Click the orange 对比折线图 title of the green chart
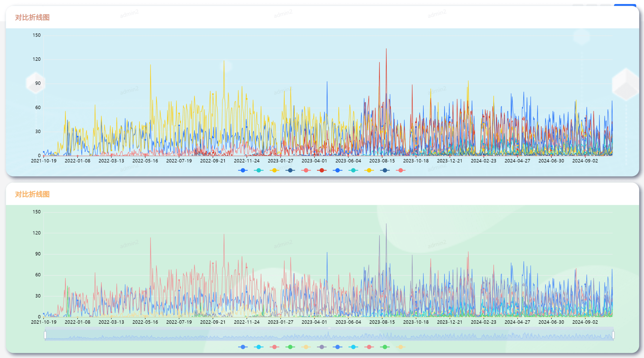The width and height of the screenshot is (644, 358). (x=32, y=194)
